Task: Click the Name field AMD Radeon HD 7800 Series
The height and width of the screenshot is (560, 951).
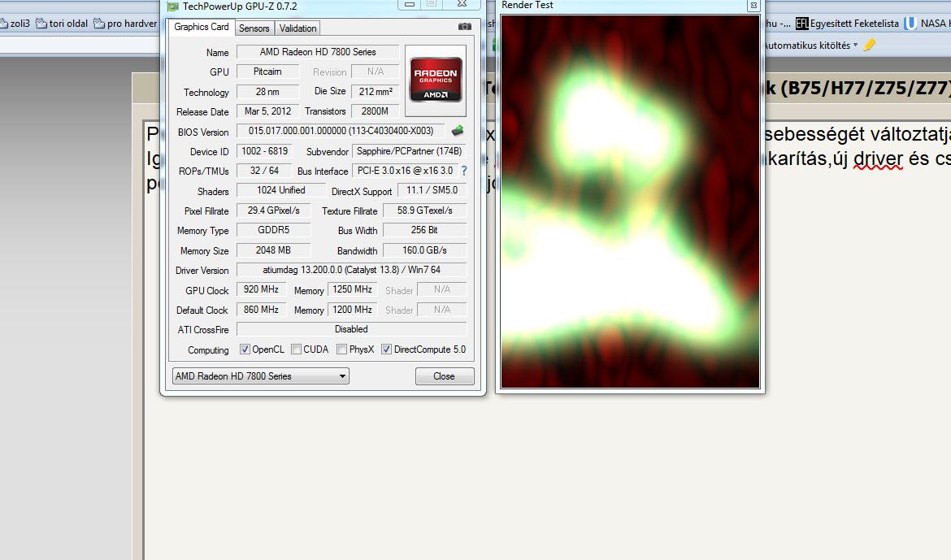Action: (x=318, y=52)
